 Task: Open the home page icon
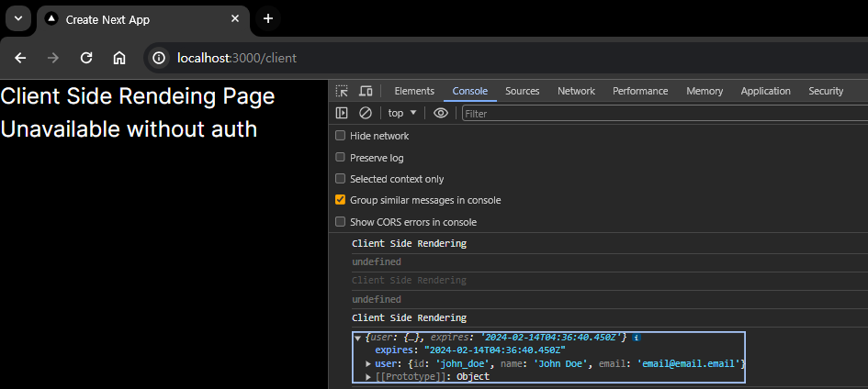[x=119, y=58]
